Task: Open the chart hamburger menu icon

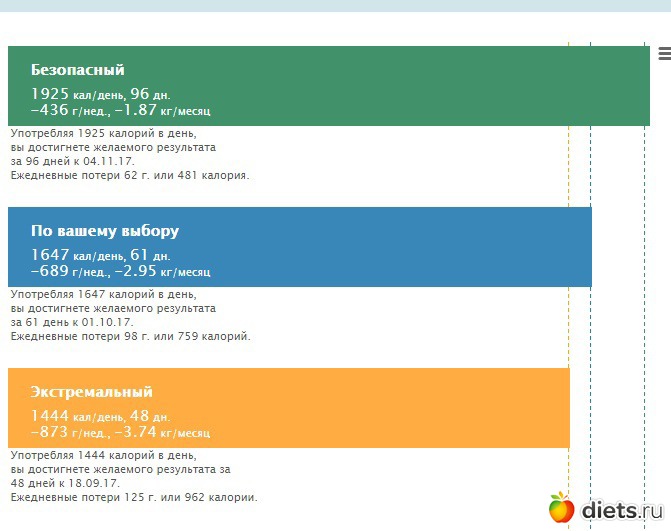Action: [664, 55]
